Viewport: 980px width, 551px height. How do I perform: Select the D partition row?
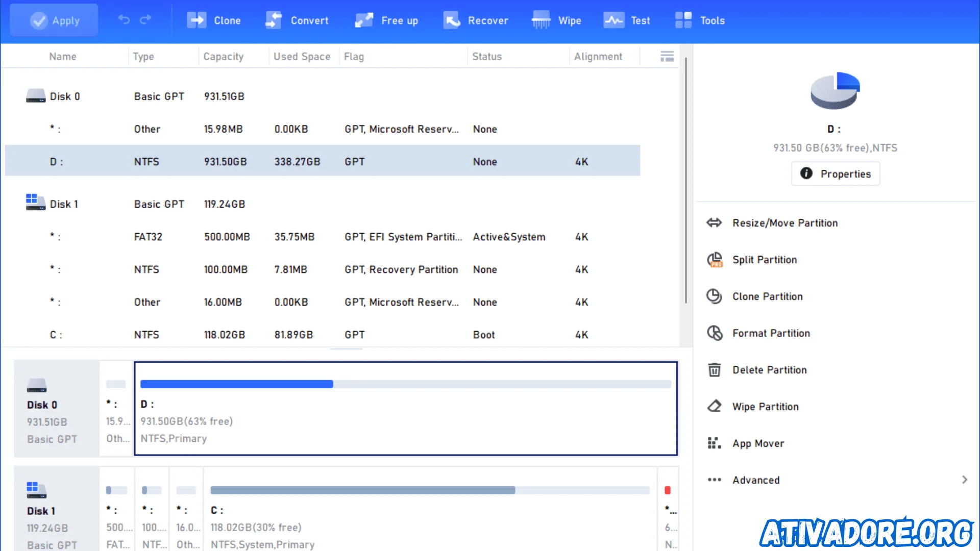coord(323,161)
